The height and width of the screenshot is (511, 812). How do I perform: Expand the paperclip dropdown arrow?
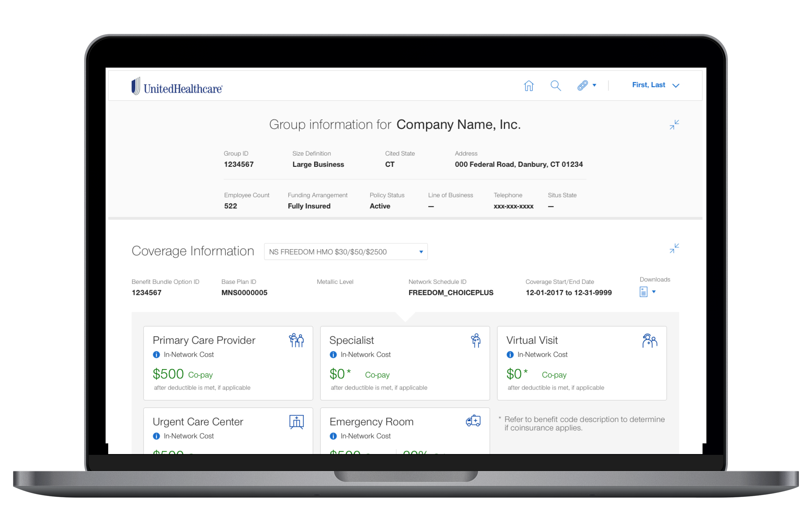594,85
